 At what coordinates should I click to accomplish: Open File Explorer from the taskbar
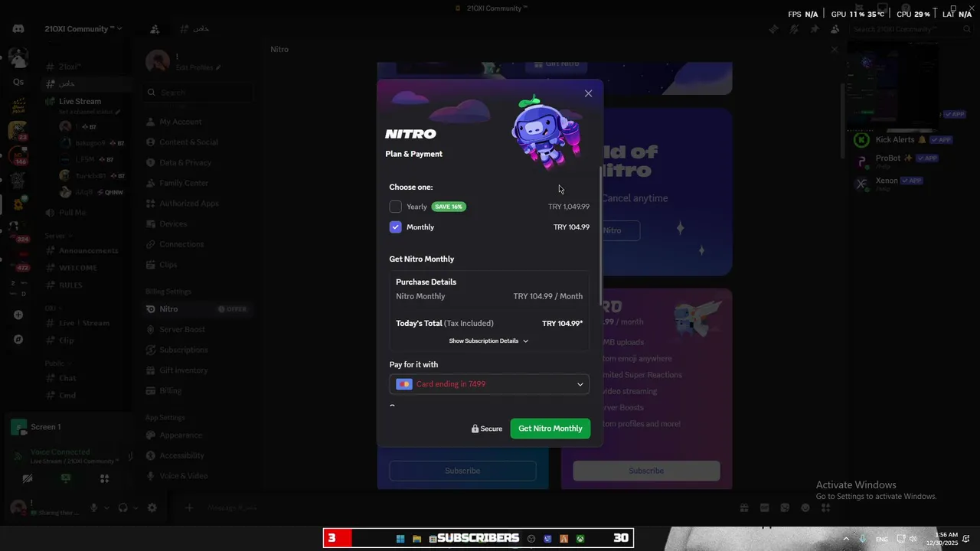coord(416,539)
